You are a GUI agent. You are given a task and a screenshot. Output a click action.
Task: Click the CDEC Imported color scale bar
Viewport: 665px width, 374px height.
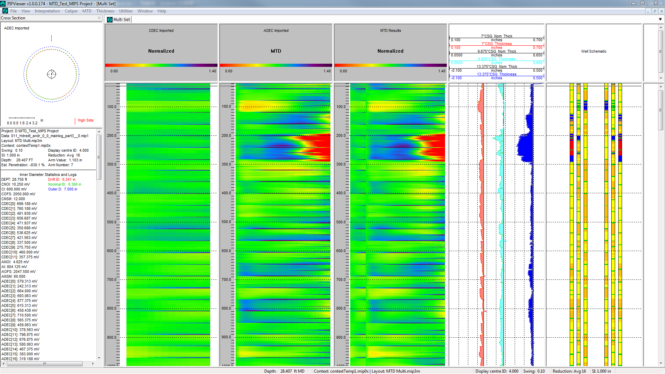161,65
